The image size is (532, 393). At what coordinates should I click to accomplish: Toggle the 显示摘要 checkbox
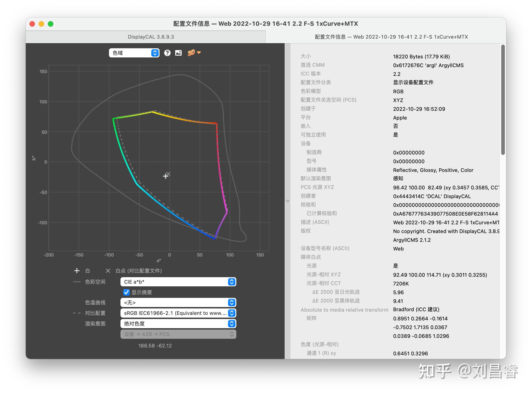(x=126, y=292)
